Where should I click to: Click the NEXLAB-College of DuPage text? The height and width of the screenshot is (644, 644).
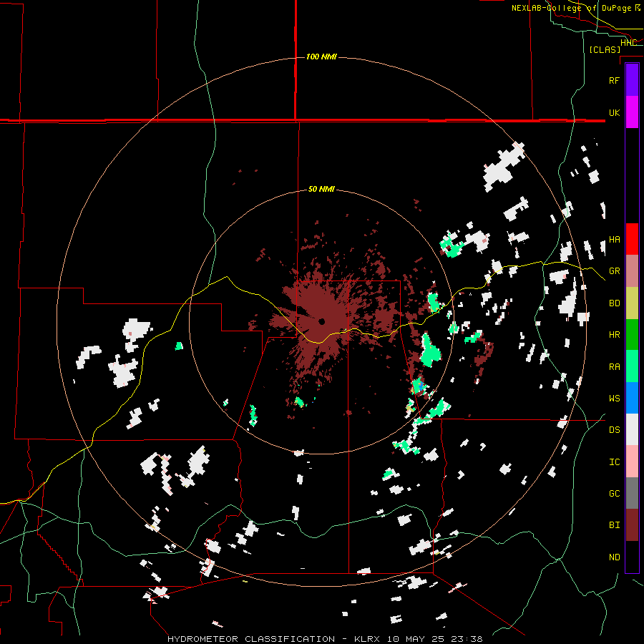(572, 8)
